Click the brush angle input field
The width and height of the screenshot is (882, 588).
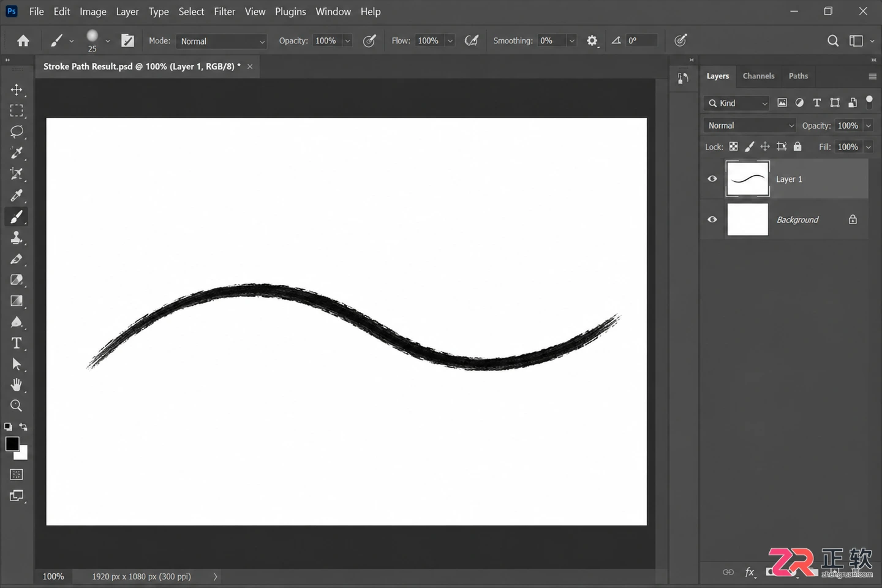[641, 41]
